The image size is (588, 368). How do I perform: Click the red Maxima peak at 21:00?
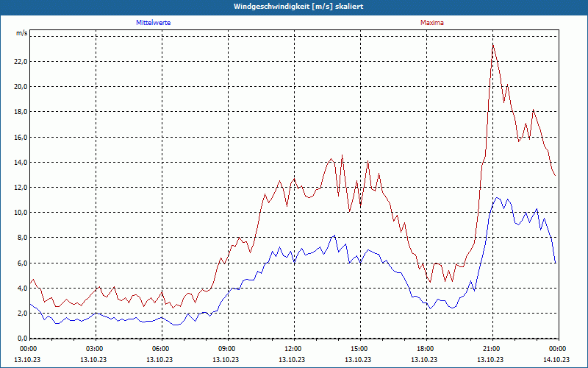click(x=492, y=44)
